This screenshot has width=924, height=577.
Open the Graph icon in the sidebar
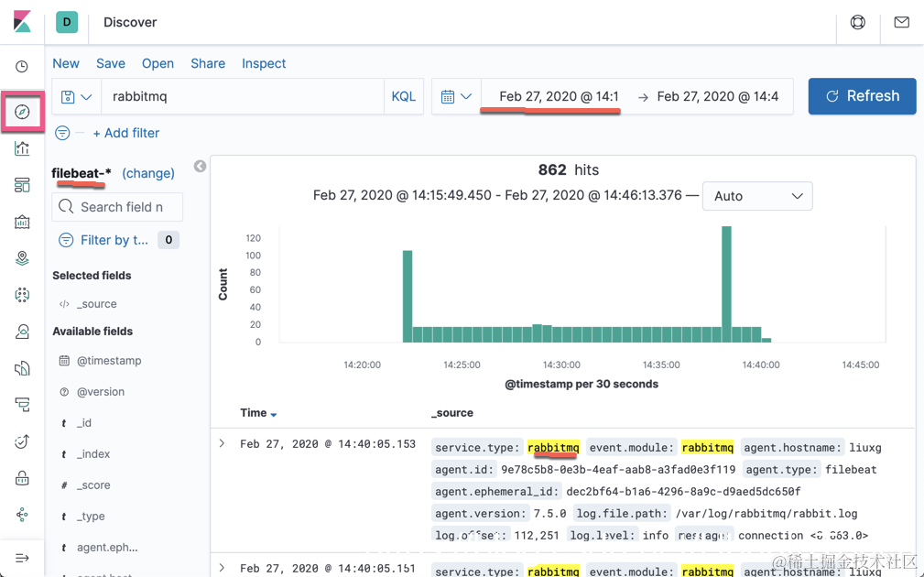click(22, 515)
